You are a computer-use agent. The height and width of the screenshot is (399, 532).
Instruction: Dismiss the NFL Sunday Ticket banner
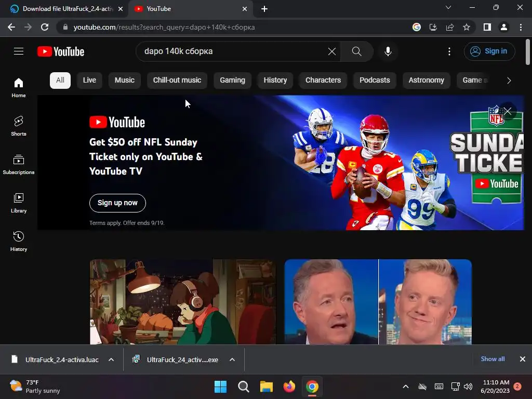[x=508, y=111]
